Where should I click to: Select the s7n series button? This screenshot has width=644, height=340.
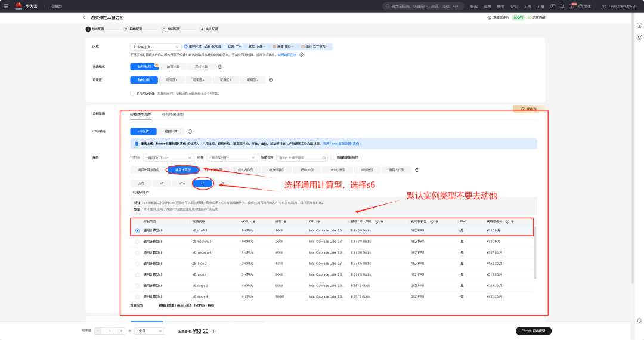point(182,184)
